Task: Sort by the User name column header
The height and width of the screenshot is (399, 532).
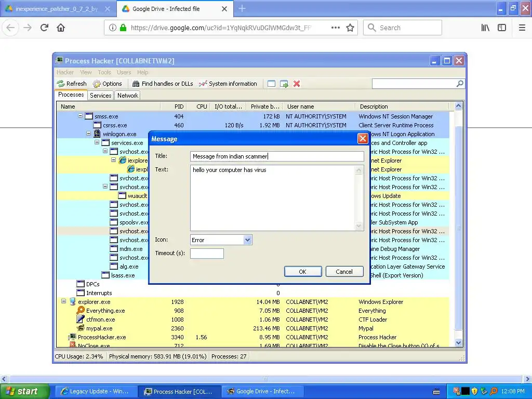Action: (318, 107)
